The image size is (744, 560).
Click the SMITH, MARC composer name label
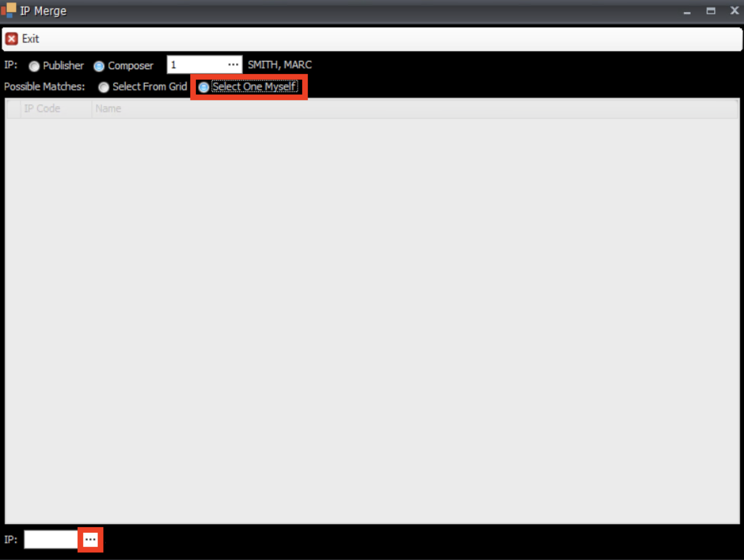[279, 65]
